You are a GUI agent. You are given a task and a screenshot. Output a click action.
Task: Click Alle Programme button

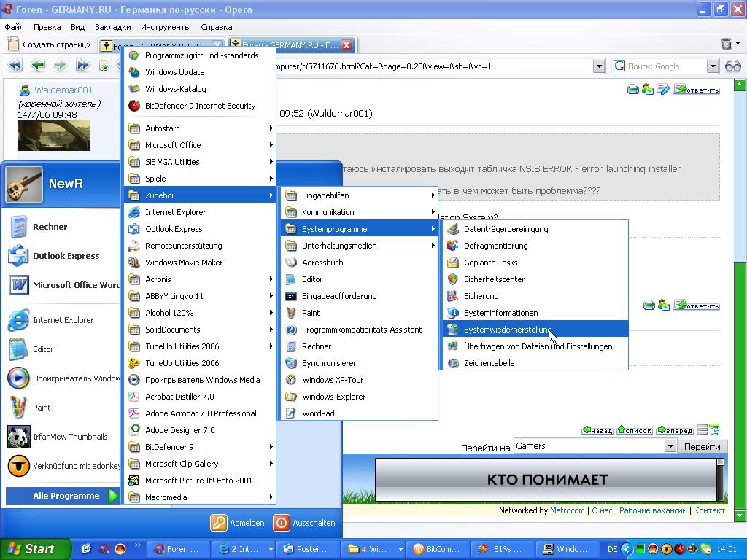coord(62,496)
